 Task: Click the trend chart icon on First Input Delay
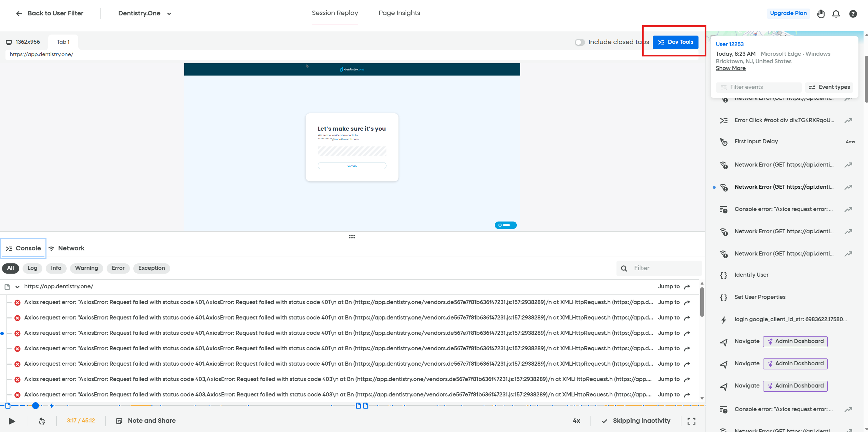pyautogui.click(x=849, y=142)
